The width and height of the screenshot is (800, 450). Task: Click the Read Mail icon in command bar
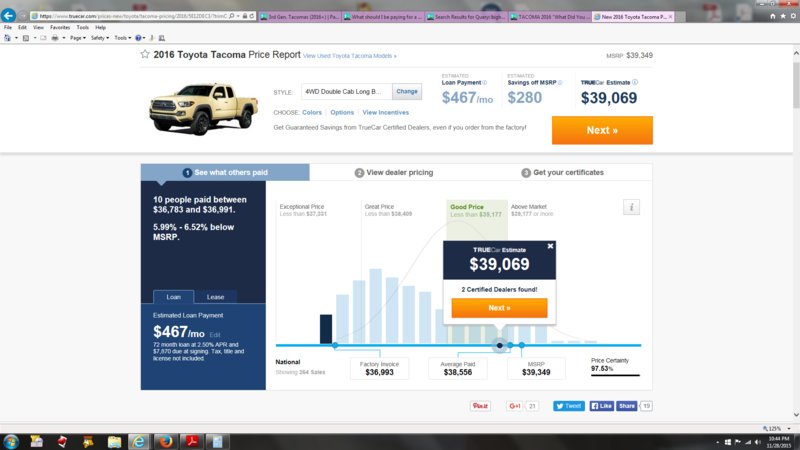click(x=43, y=38)
